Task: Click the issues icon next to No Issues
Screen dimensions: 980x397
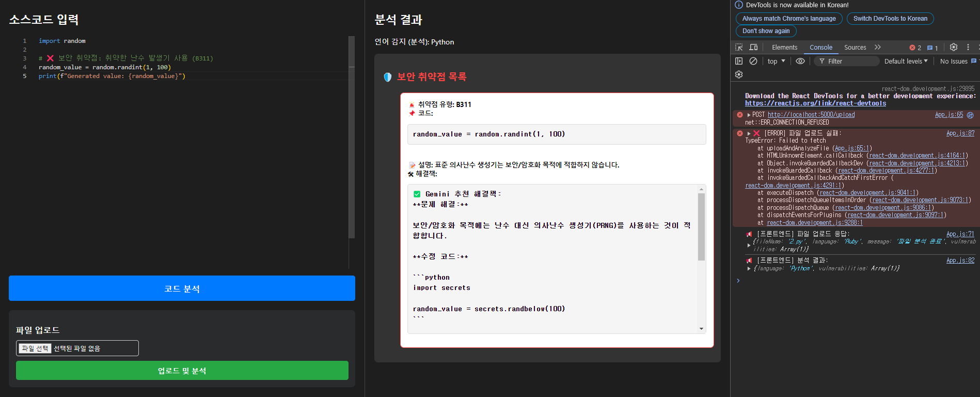Action: (974, 61)
